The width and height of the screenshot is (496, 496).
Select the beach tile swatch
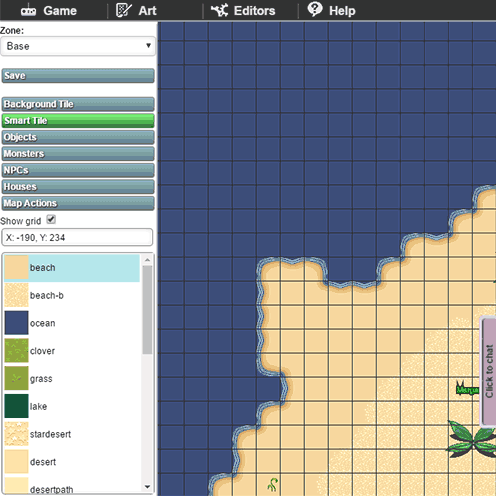pyautogui.click(x=16, y=267)
